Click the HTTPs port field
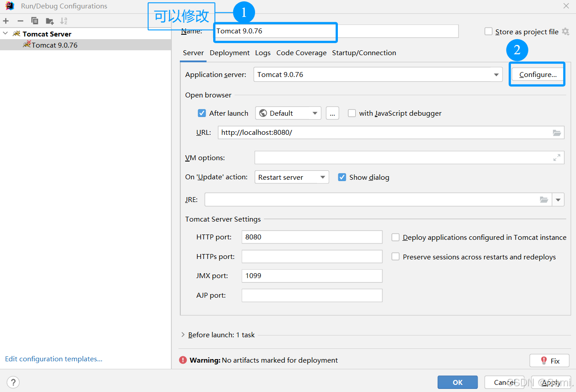The image size is (576, 392). coord(312,257)
